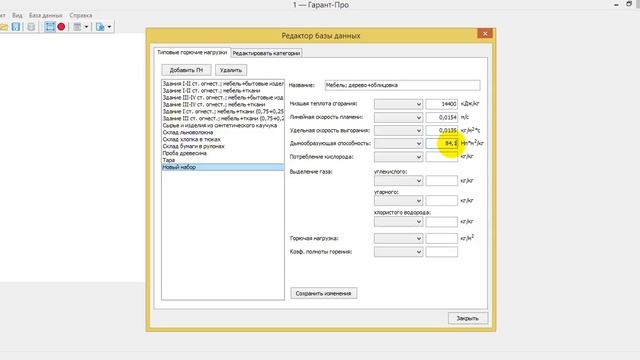Image resolution: width=640 pixels, height=360 pixels.
Task: Open the угарного gas dropdown
Action: coord(398,201)
